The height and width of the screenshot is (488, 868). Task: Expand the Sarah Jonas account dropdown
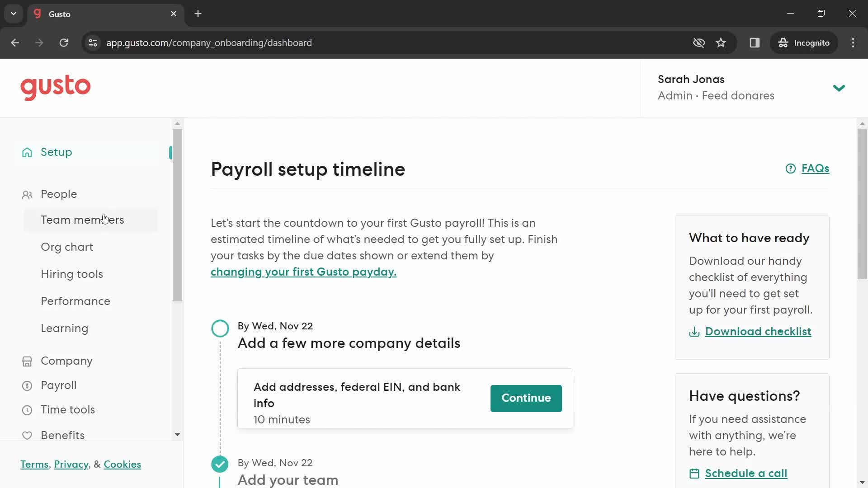pos(840,87)
